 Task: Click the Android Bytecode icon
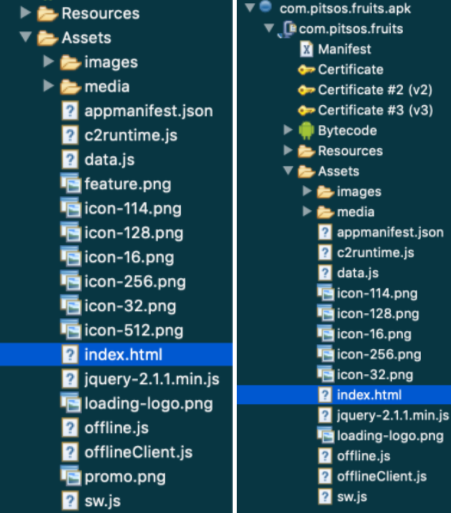pos(306,131)
